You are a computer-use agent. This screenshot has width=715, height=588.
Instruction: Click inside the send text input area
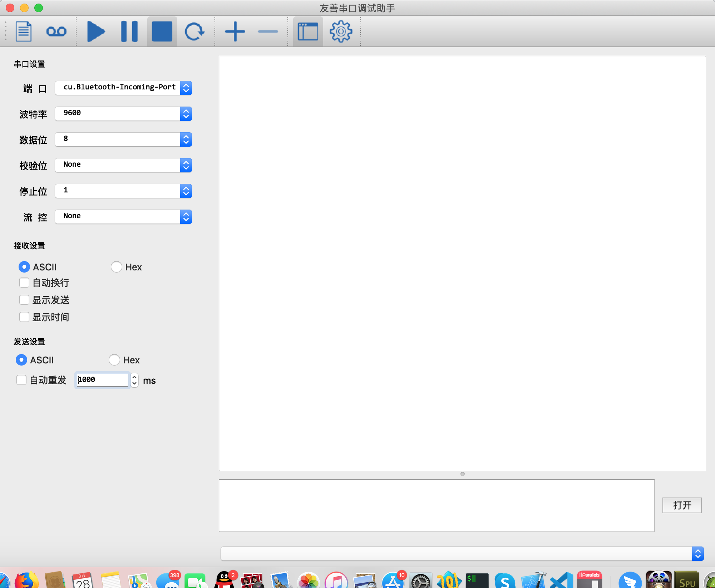point(437,505)
